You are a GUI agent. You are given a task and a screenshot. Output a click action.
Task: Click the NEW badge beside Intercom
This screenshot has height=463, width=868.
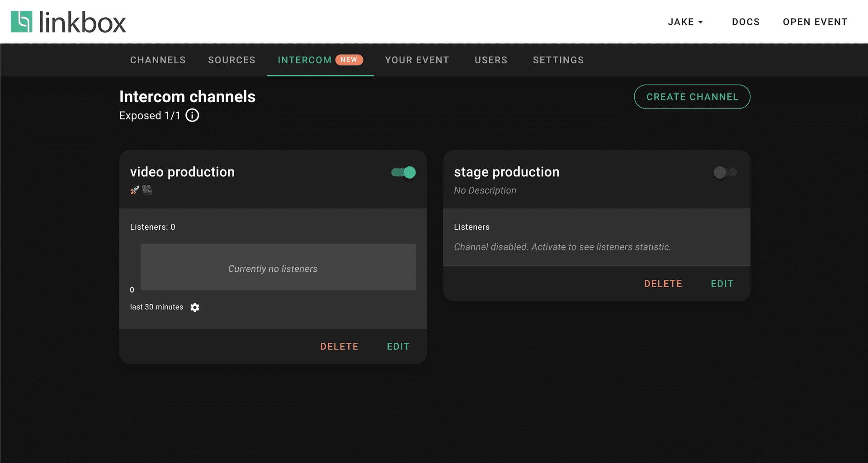point(349,60)
